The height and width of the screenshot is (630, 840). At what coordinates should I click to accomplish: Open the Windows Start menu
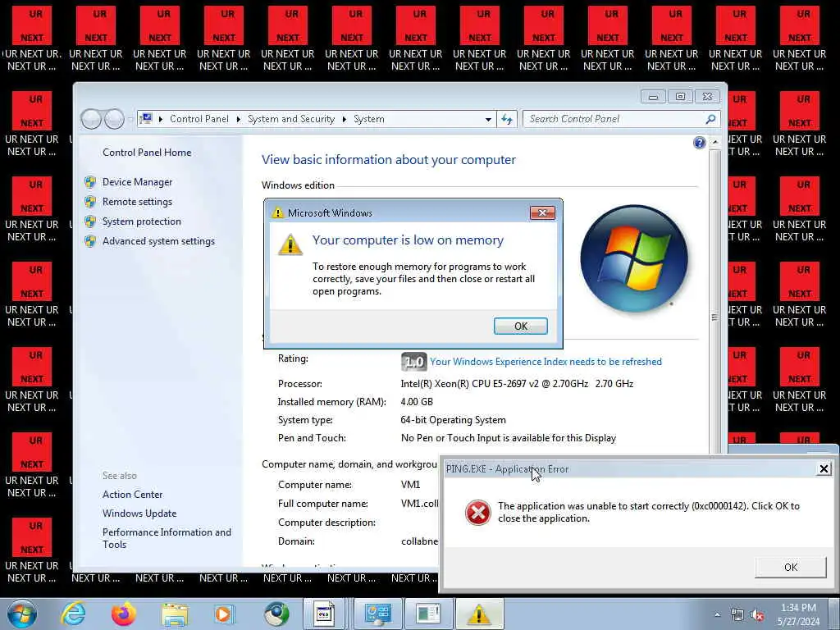coord(22,614)
